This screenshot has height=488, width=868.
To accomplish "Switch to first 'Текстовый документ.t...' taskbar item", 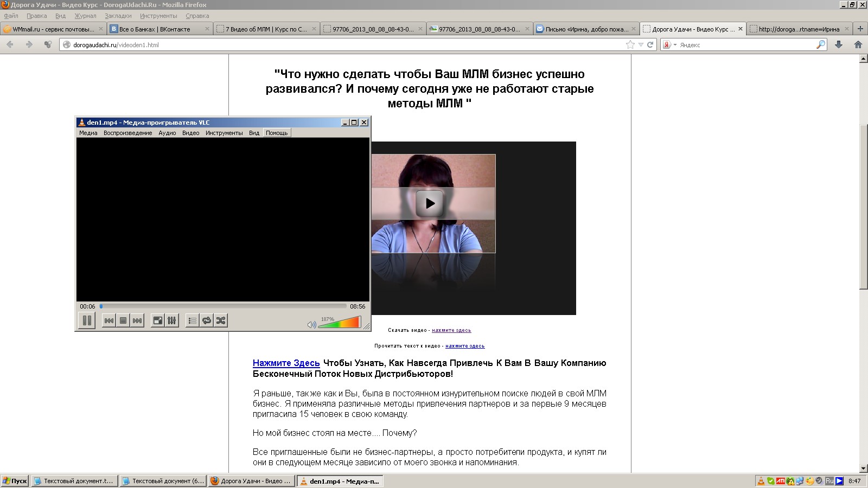I will (x=73, y=481).
